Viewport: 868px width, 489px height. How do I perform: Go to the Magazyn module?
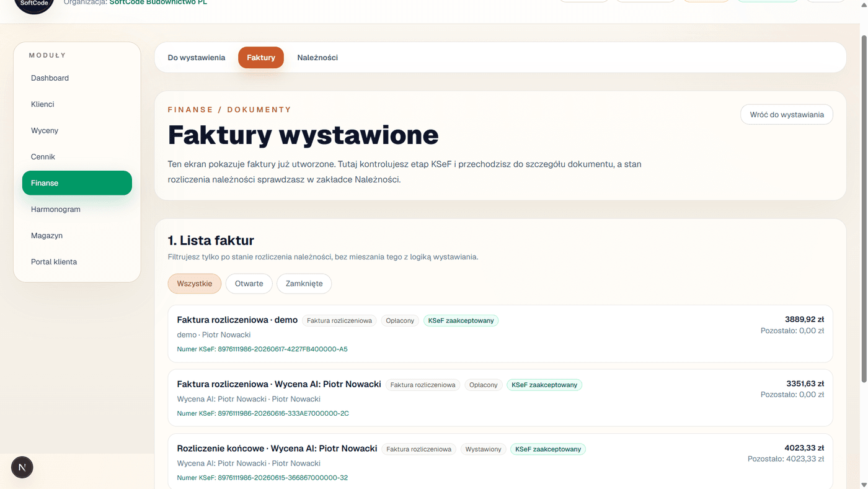click(x=77, y=236)
